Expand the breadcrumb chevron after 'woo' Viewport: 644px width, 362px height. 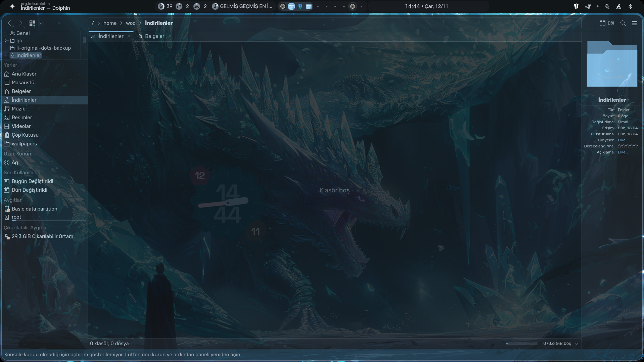[x=140, y=23]
